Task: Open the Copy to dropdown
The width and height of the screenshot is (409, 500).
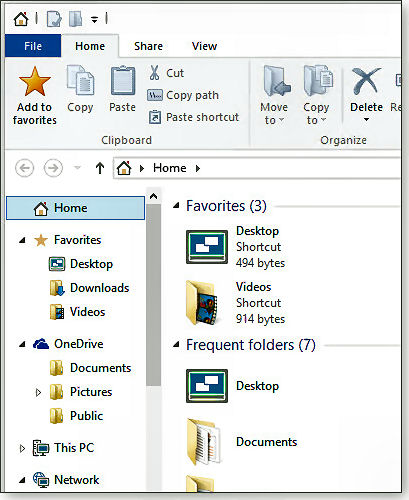Action: coord(316,113)
